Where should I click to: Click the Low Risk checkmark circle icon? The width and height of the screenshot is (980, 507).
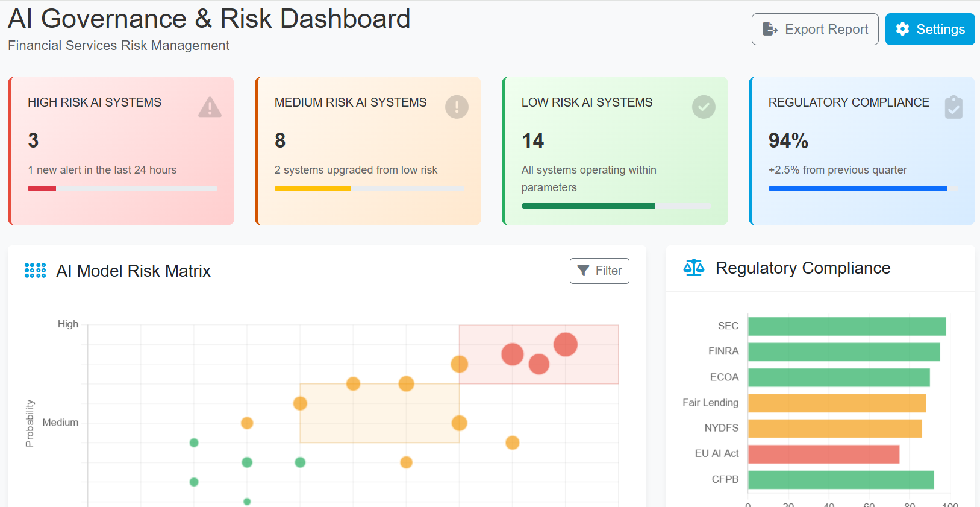[704, 107]
